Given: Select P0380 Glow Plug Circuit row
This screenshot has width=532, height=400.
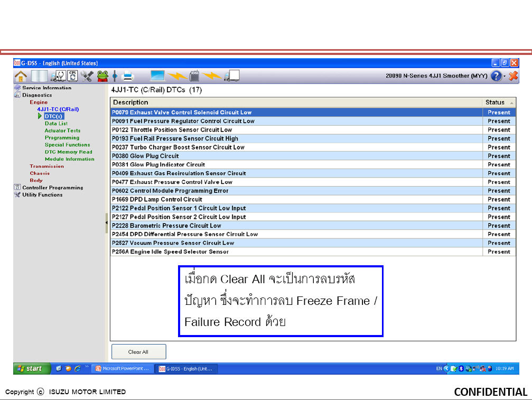Looking at the screenshot, I should (x=313, y=156).
